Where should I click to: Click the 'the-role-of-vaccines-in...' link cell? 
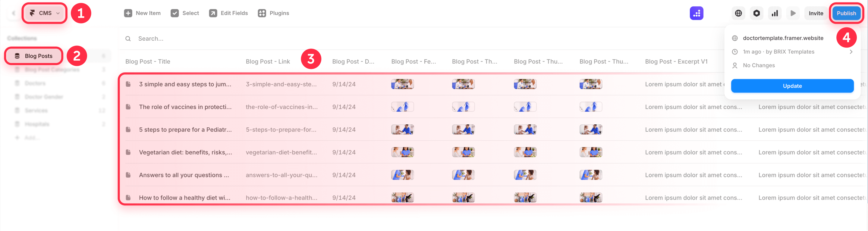click(281, 107)
